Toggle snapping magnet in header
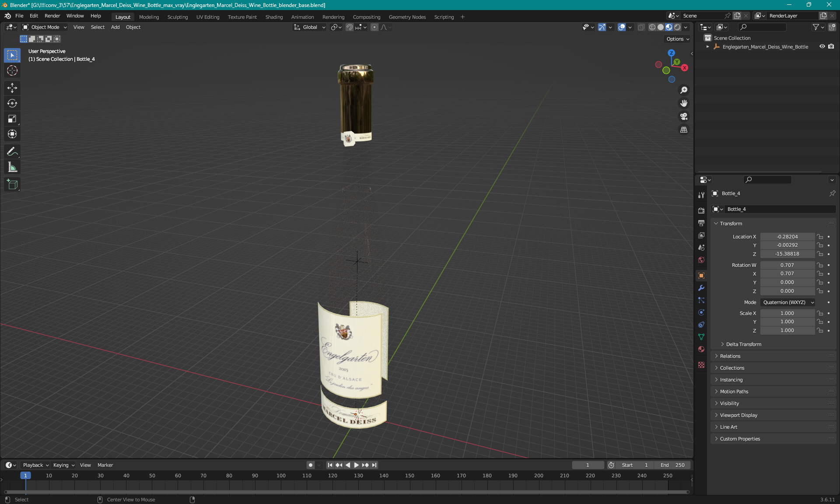Viewport: 840px width, 504px height. 350,27
